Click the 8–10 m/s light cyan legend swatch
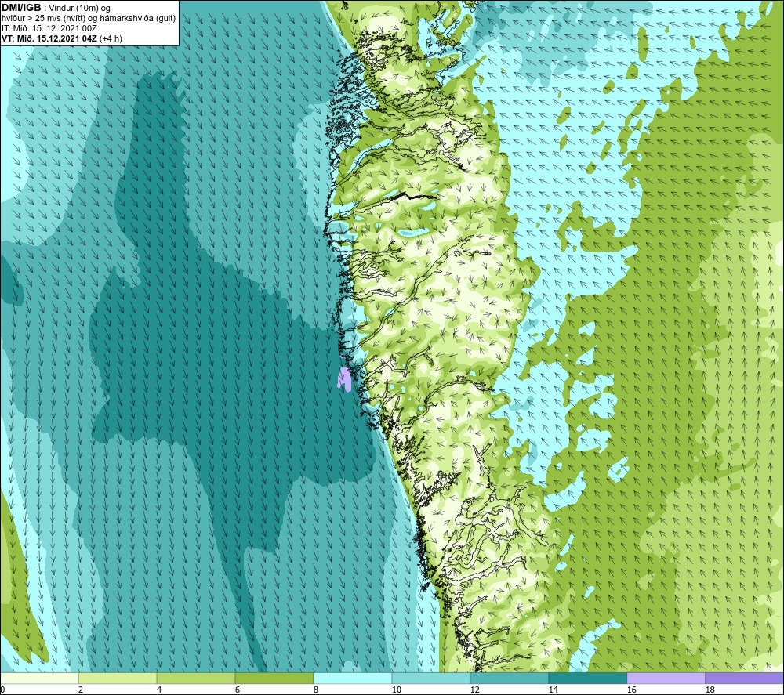This screenshot has width=784, height=695. [353, 679]
